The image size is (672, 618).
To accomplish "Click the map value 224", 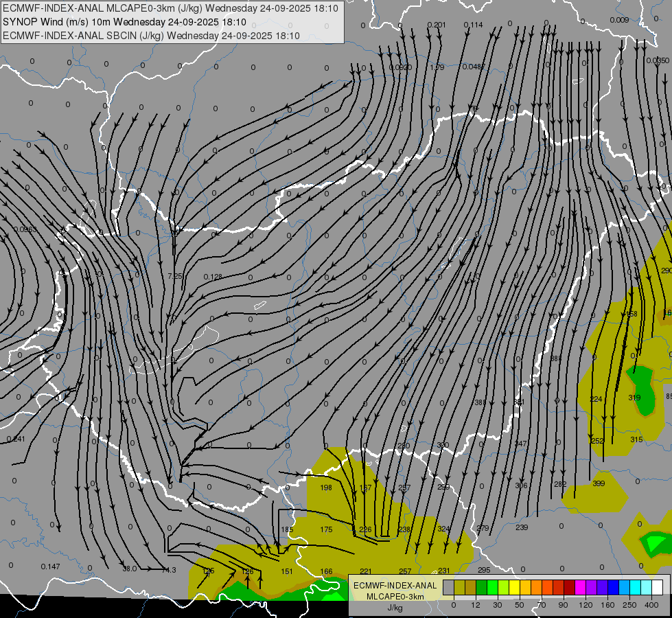I will tap(596, 399).
